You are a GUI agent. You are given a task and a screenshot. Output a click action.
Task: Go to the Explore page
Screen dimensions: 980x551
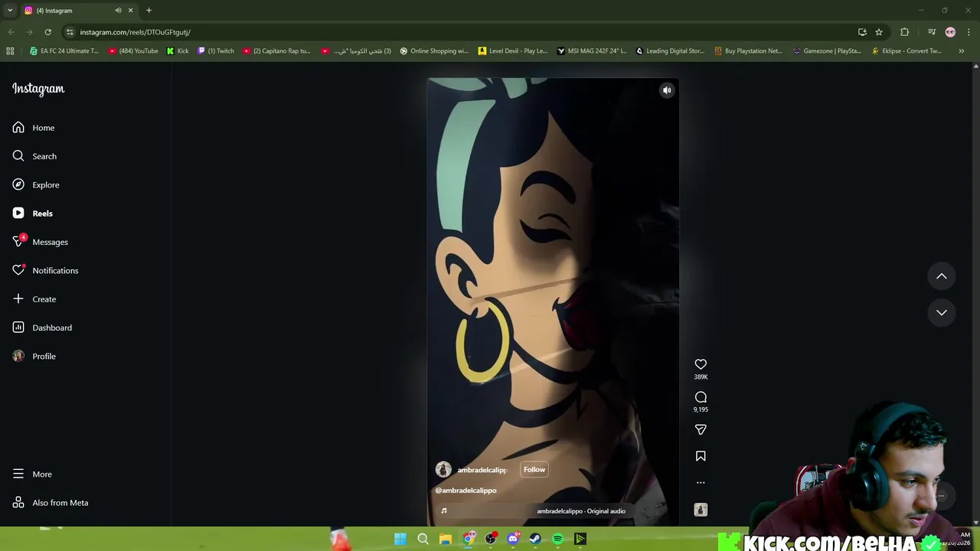click(36, 184)
